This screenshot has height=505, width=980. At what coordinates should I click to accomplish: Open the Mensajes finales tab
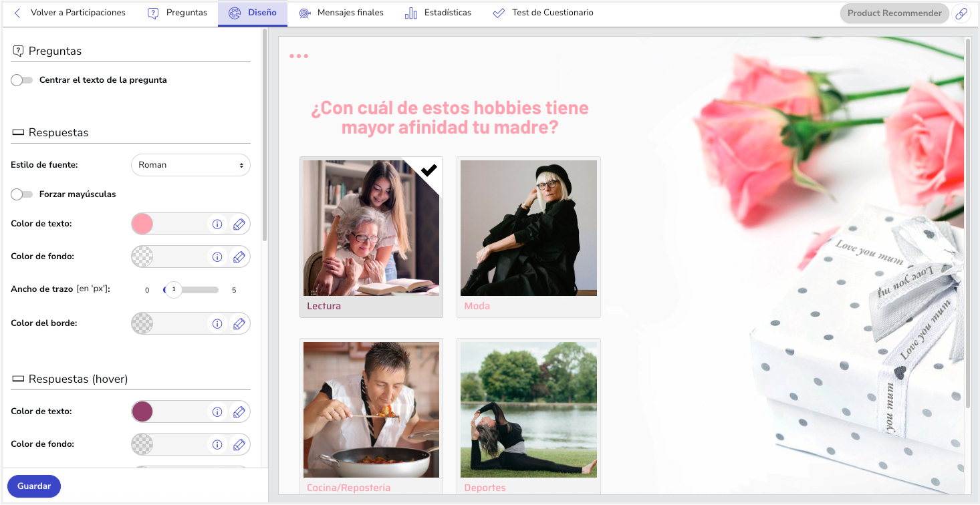[342, 13]
